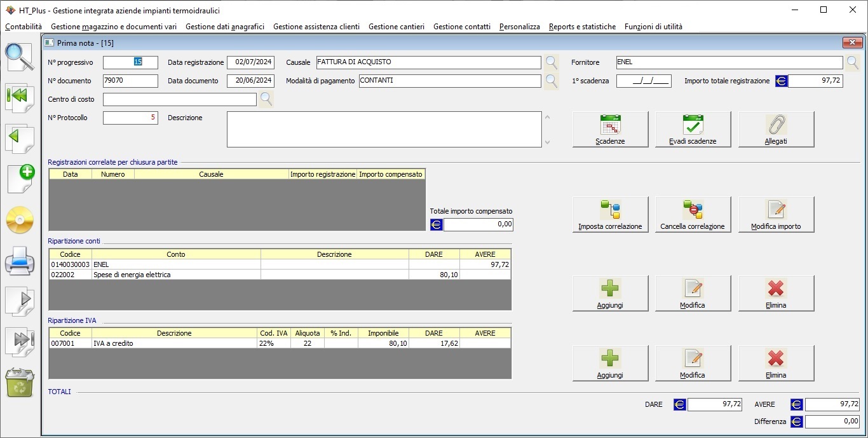Open Gestione contatti menu
The height and width of the screenshot is (438, 868).
coord(462,27)
